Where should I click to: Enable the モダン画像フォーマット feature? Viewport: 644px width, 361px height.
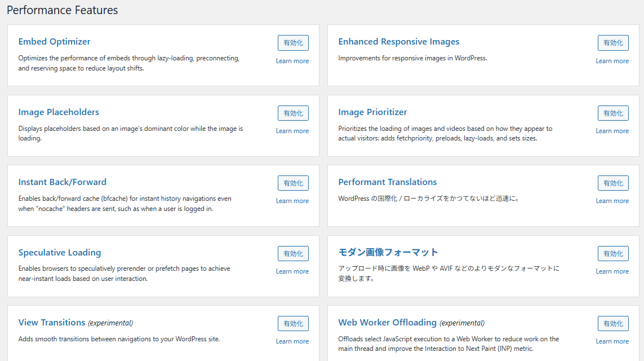(613, 254)
